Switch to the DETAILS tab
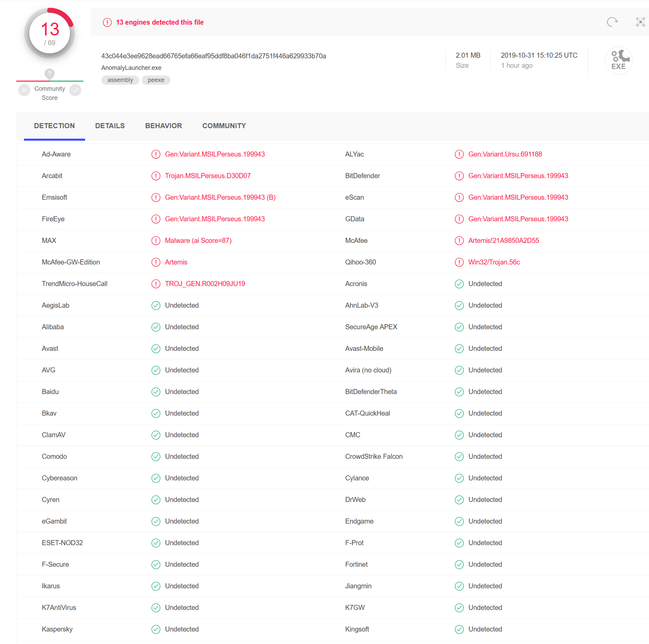 point(110,126)
